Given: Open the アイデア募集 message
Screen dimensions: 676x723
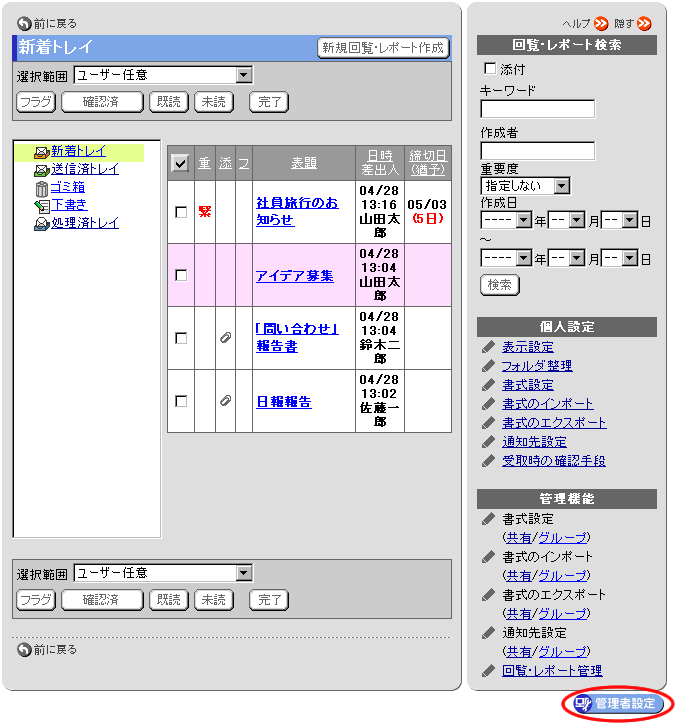Looking at the screenshot, I should click(x=295, y=276).
